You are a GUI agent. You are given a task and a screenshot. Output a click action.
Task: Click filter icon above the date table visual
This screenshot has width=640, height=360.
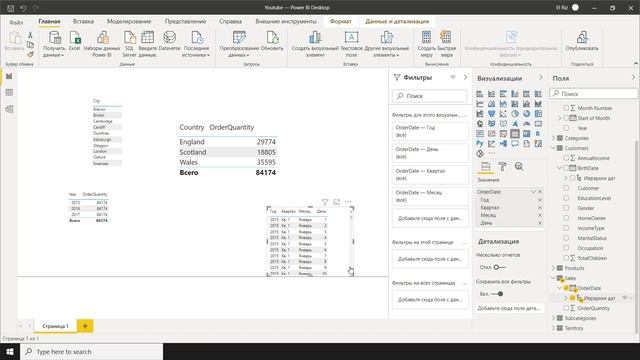tap(324, 202)
